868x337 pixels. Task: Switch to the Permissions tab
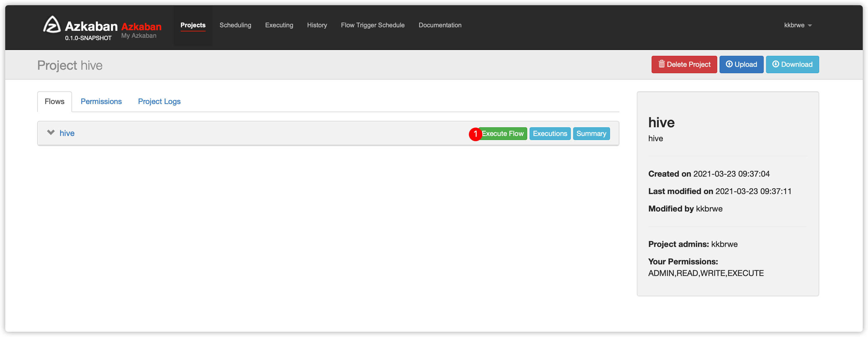tap(101, 101)
